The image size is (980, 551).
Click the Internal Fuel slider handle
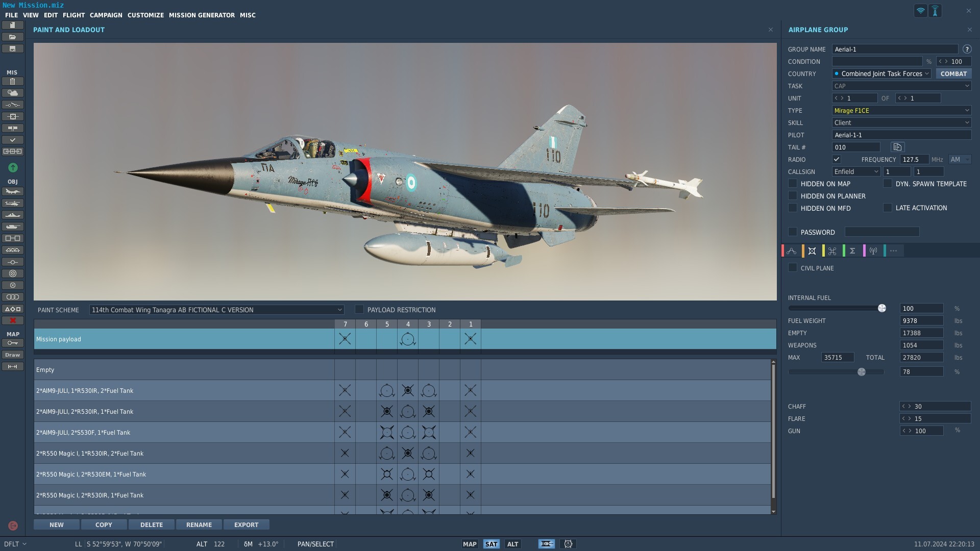881,308
